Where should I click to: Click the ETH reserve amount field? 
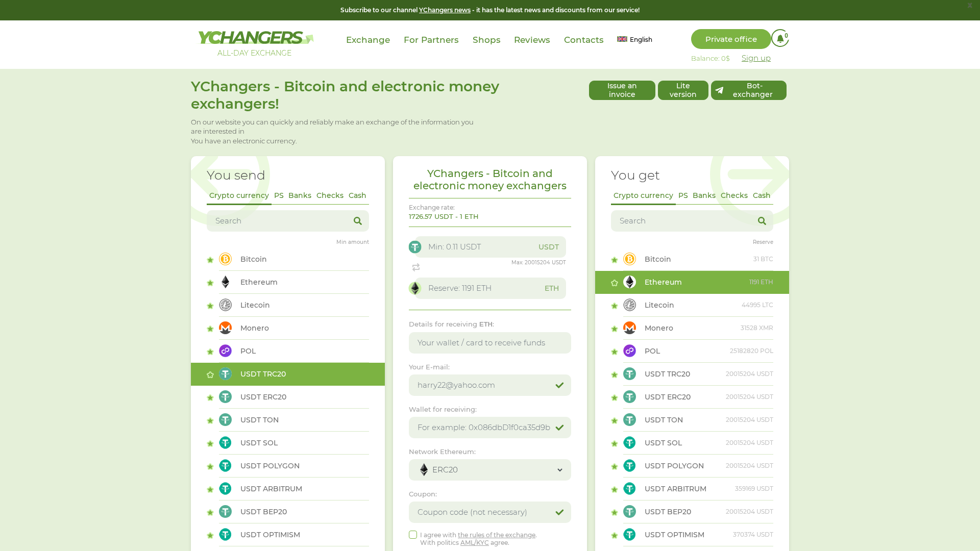coord(491,288)
